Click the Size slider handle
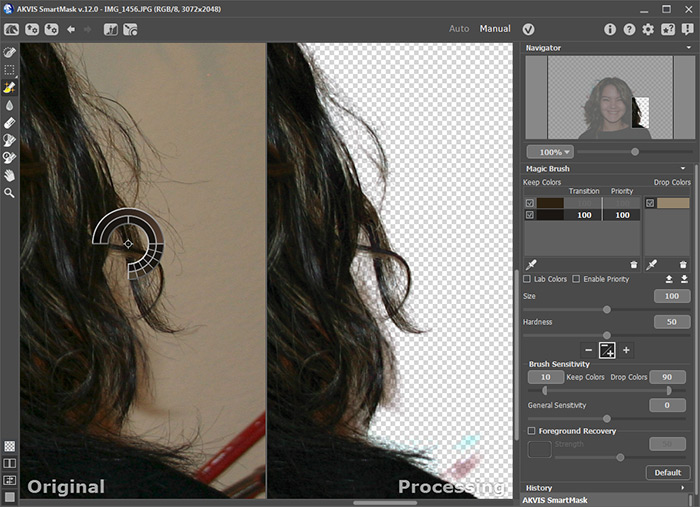Image resolution: width=700 pixels, height=507 pixels. 607,309
